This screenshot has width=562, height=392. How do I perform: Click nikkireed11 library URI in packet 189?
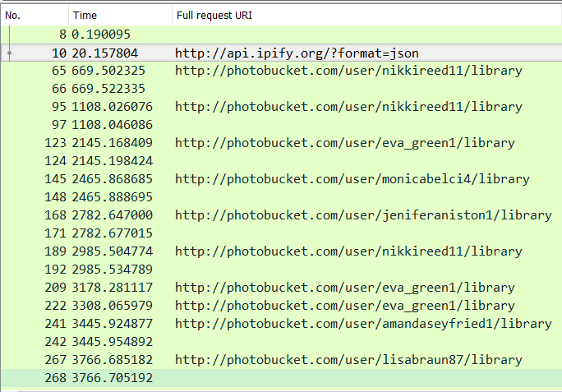point(348,251)
